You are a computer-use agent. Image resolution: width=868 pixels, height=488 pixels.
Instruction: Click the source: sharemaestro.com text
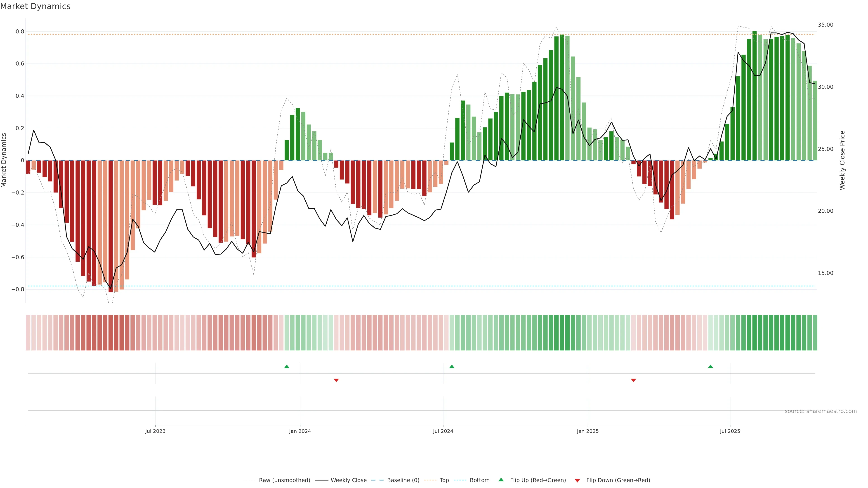(x=821, y=411)
